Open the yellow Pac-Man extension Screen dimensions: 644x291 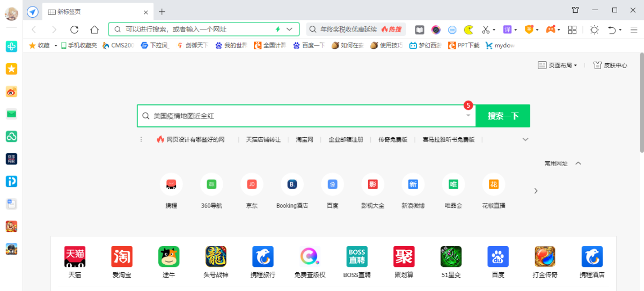(469, 29)
